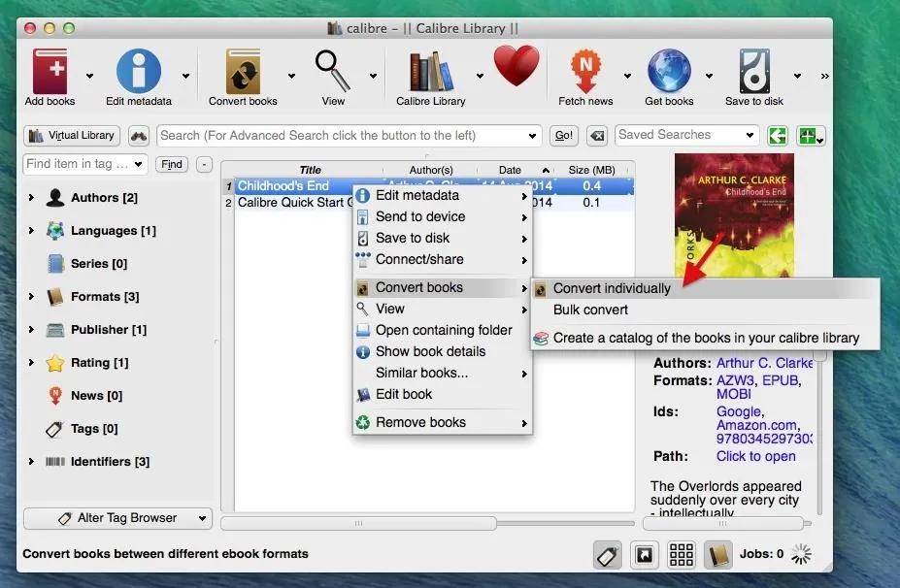Click the 'Click to open' path link
Screen dimensions: 900x588
pos(756,457)
